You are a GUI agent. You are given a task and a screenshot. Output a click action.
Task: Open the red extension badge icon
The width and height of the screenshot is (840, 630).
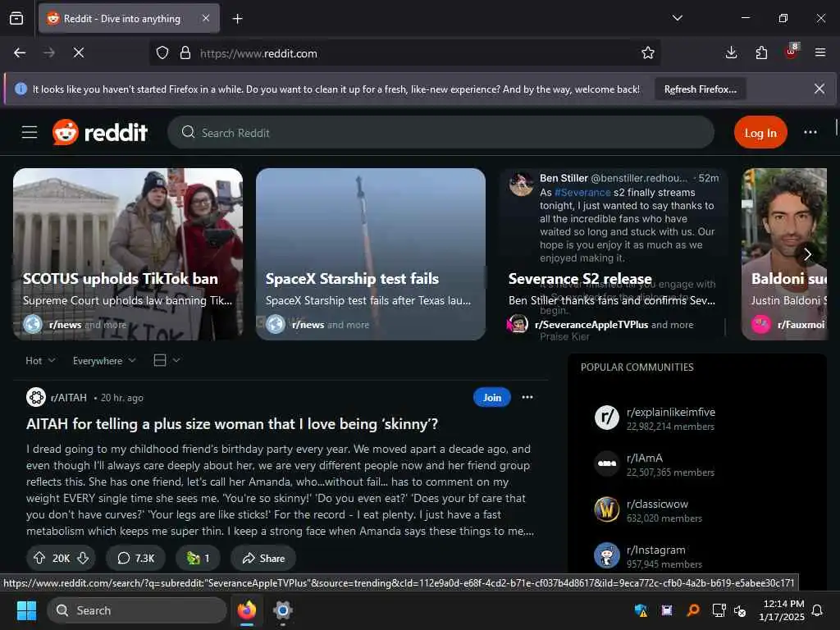click(792, 52)
